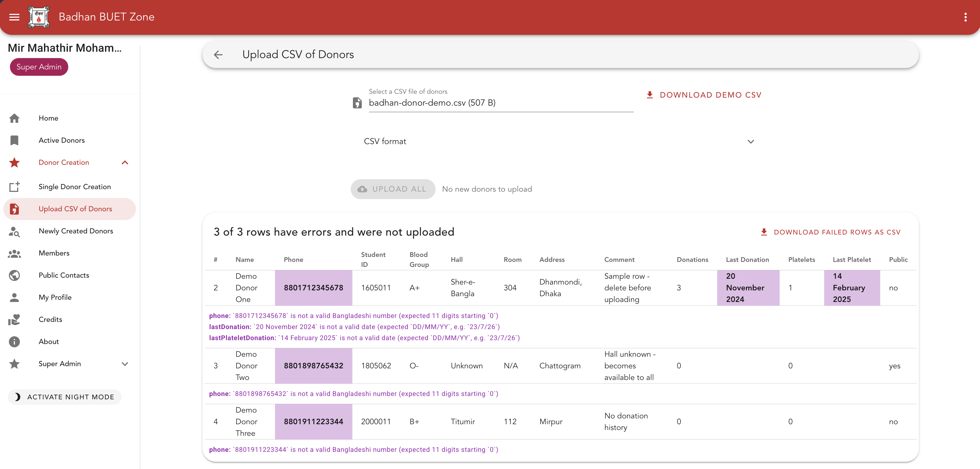Click the Members group icon
The width and height of the screenshot is (980, 469).
[14, 254]
